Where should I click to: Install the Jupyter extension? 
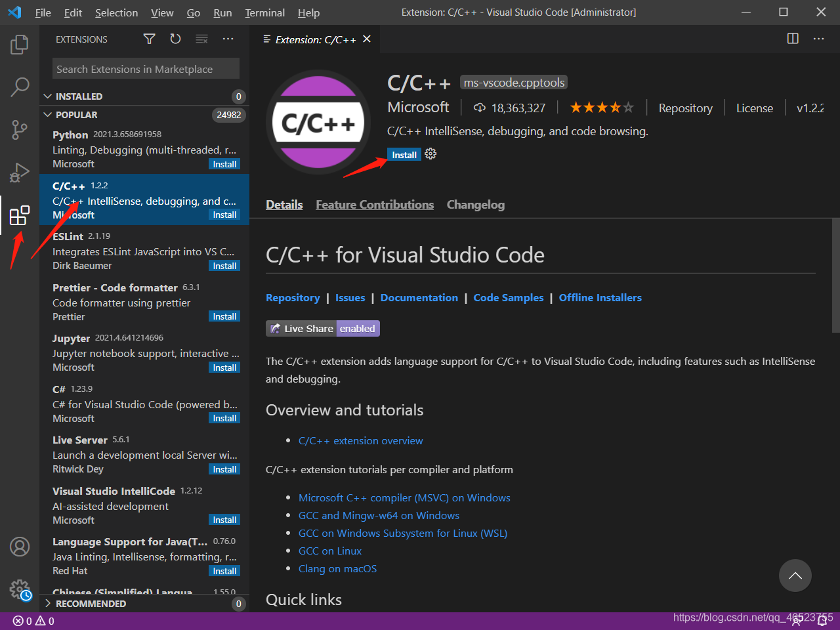[x=225, y=367]
